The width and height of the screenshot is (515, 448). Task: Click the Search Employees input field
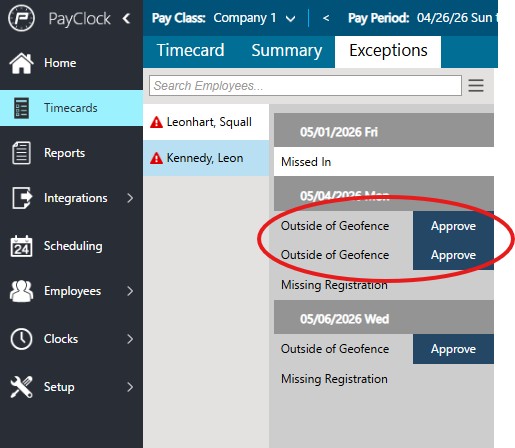(305, 86)
